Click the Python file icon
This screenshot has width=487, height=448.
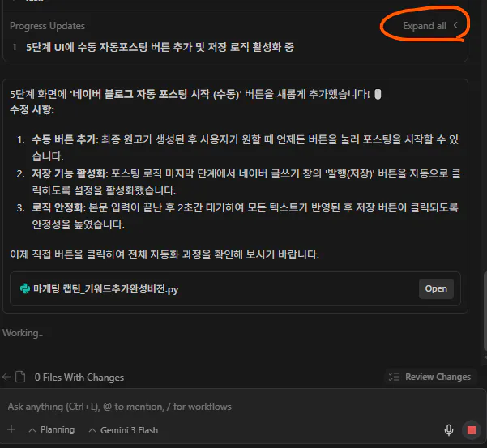pyautogui.click(x=25, y=288)
